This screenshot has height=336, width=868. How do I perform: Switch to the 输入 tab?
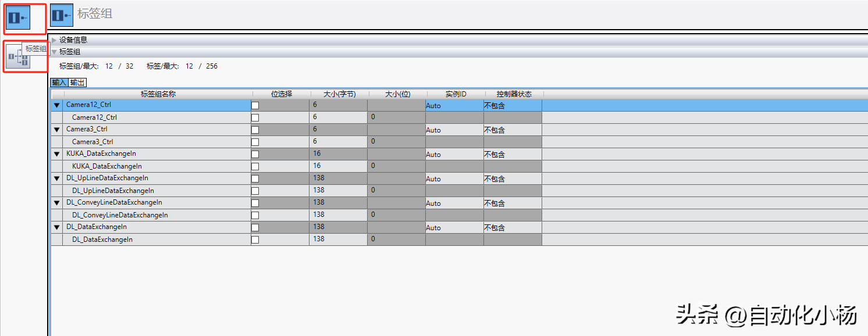pyautogui.click(x=59, y=83)
